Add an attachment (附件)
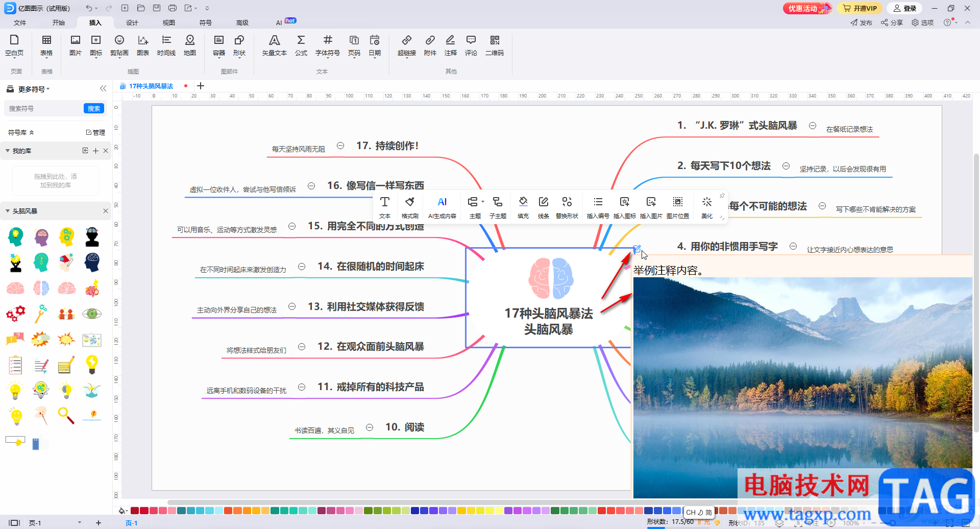 pos(430,45)
